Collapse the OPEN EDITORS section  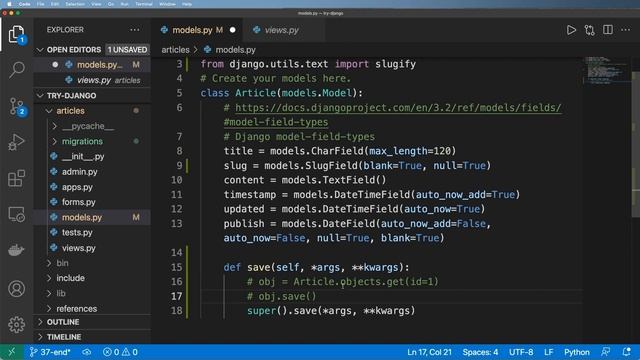point(92,50)
